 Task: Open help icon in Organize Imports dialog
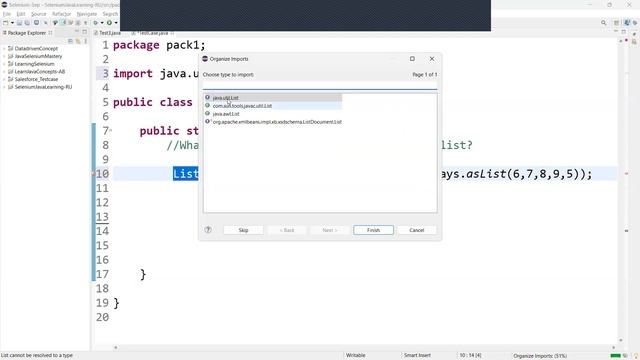pyautogui.click(x=208, y=230)
